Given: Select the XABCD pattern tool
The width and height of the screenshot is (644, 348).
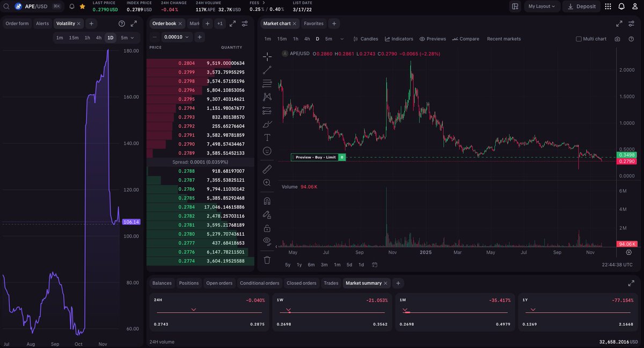Looking at the screenshot, I should [267, 97].
